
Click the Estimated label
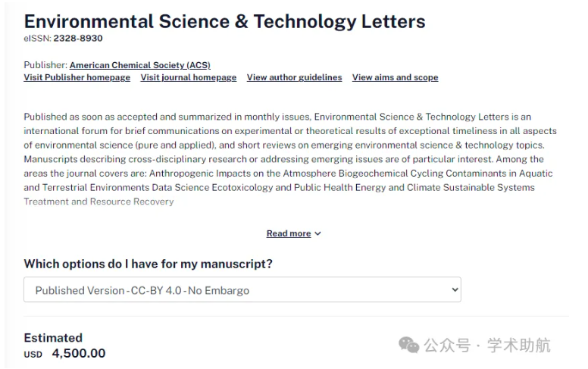(53, 338)
